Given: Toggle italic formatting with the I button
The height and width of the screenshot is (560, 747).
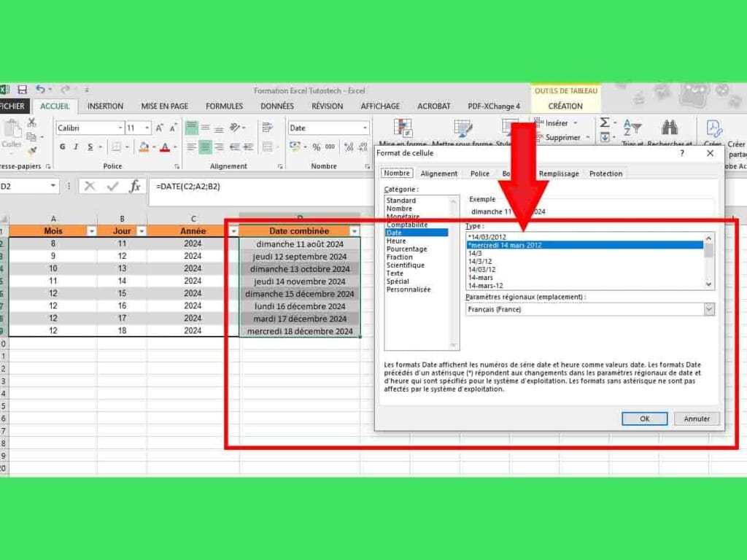Looking at the screenshot, I should point(75,147).
